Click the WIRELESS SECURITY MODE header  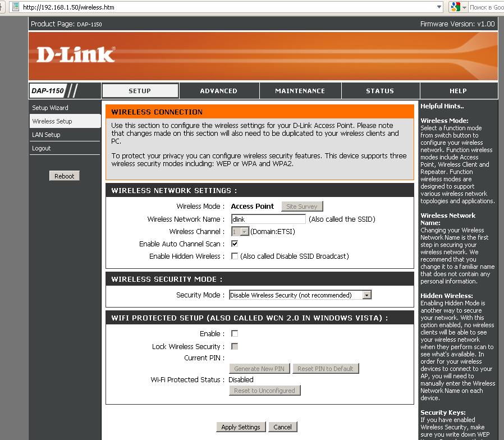coord(260,279)
